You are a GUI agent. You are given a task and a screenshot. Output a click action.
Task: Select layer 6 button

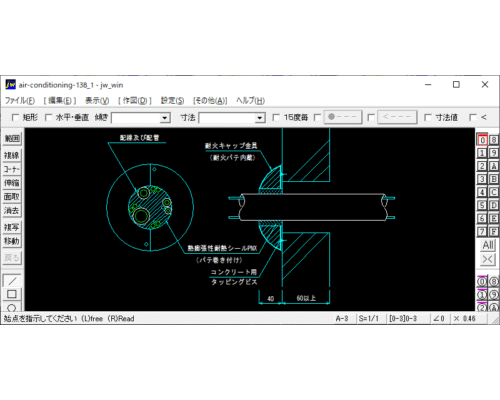coord(482,218)
